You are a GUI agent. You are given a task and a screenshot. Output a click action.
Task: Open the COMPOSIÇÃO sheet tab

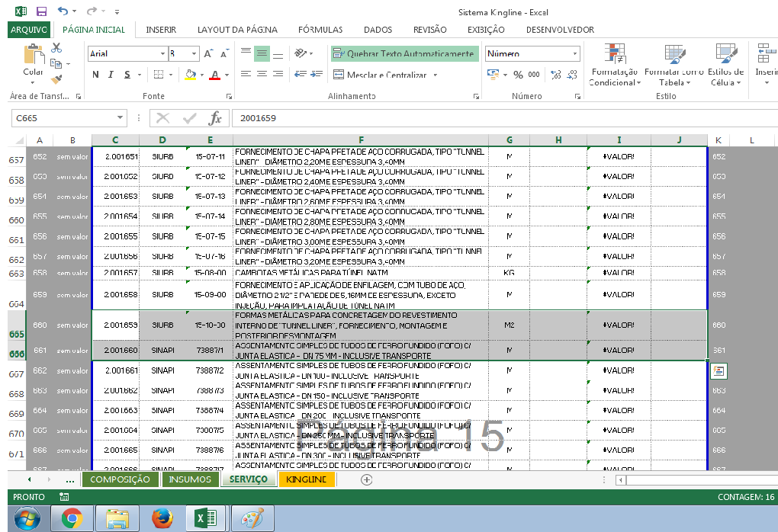120,479
